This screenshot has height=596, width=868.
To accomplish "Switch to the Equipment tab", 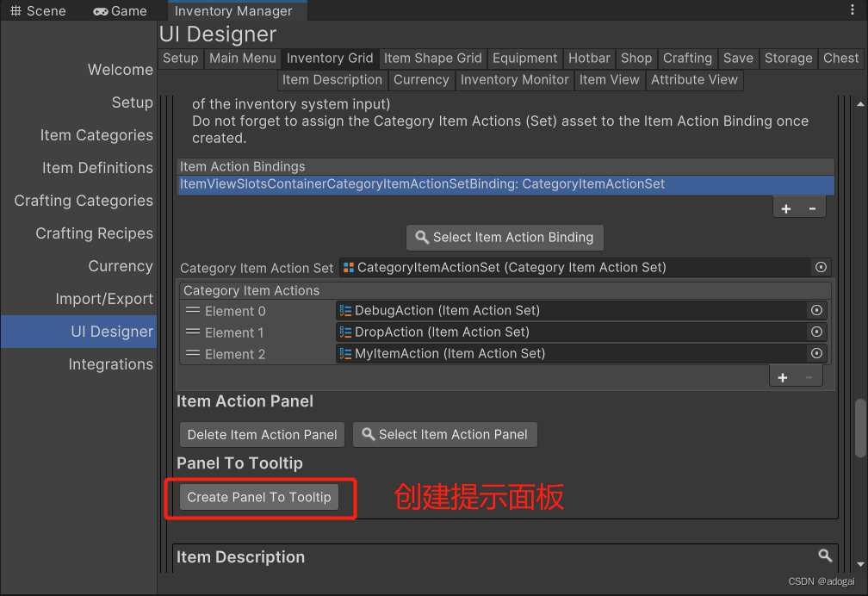I will [524, 59].
